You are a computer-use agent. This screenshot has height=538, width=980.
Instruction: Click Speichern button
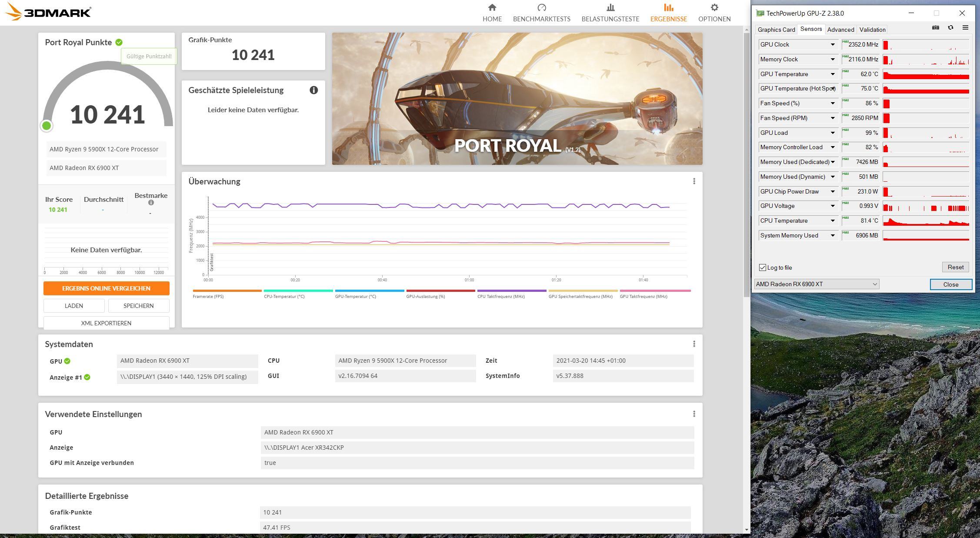(138, 306)
